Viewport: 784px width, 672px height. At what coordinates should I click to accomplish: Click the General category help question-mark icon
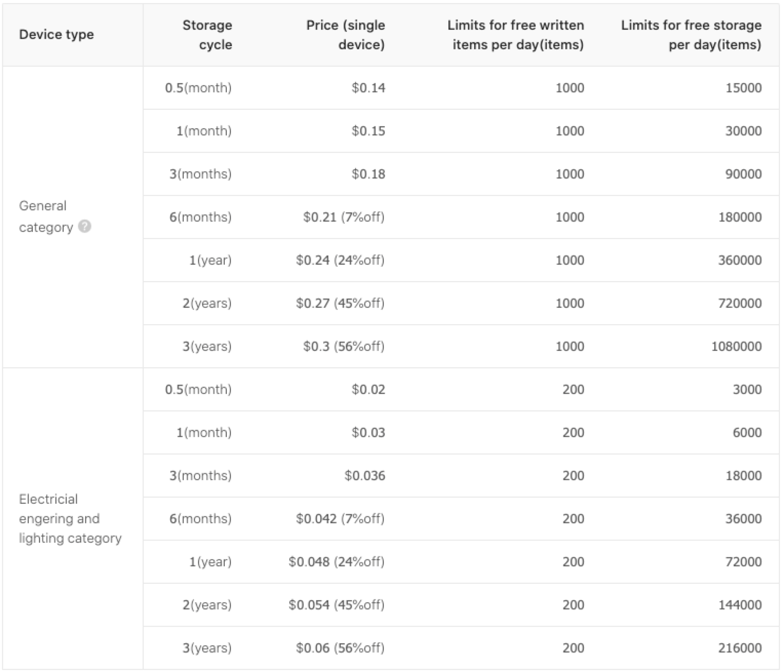85,226
